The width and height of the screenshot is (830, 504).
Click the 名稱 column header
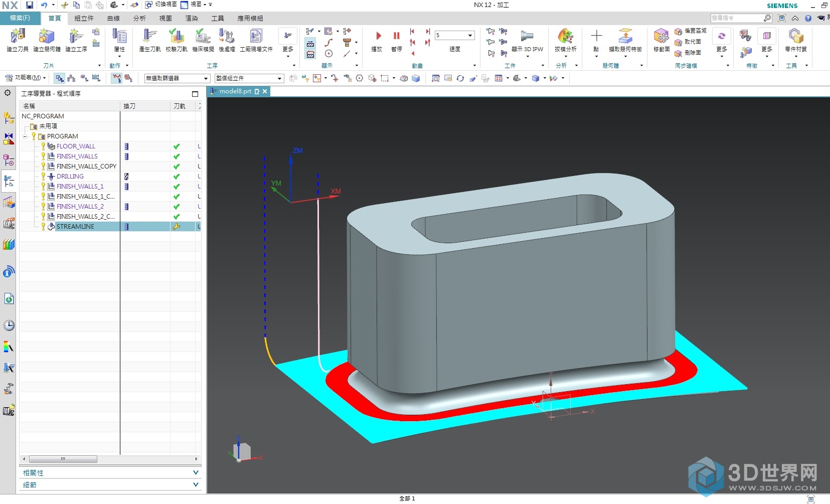pos(70,106)
